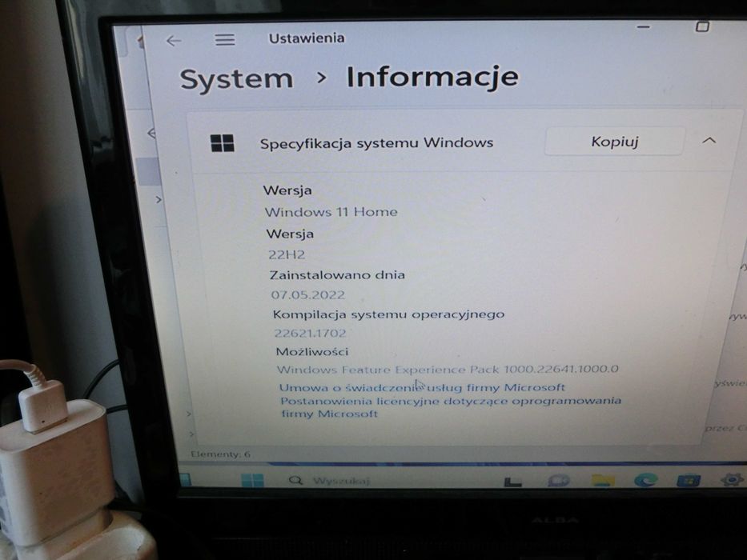Screen dimensions: 747x560
Task: Click the Ustawienia window title
Action: click(307, 38)
